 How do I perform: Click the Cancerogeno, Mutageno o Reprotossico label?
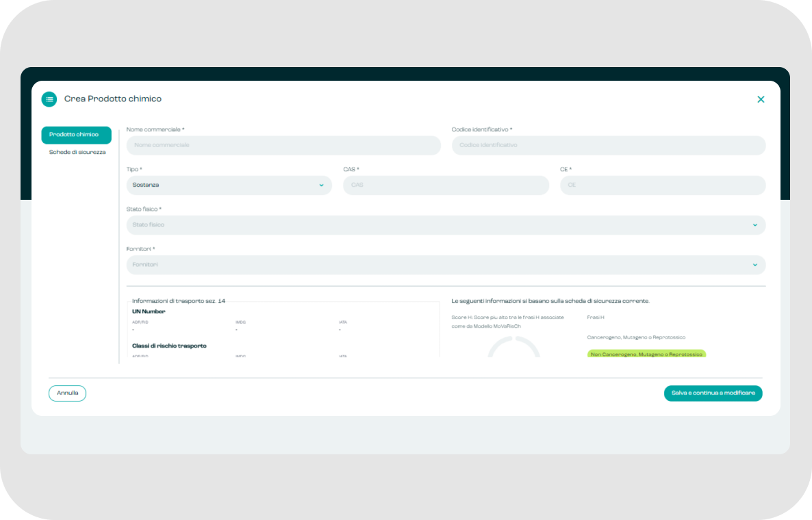pyautogui.click(x=636, y=337)
